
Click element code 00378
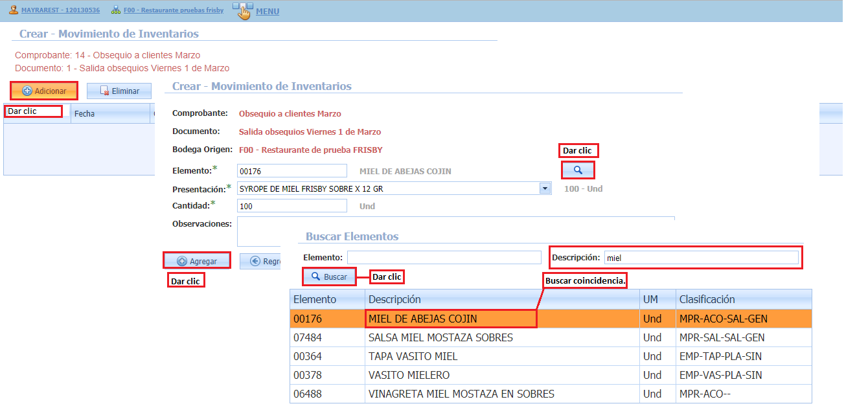[x=308, y=376]
